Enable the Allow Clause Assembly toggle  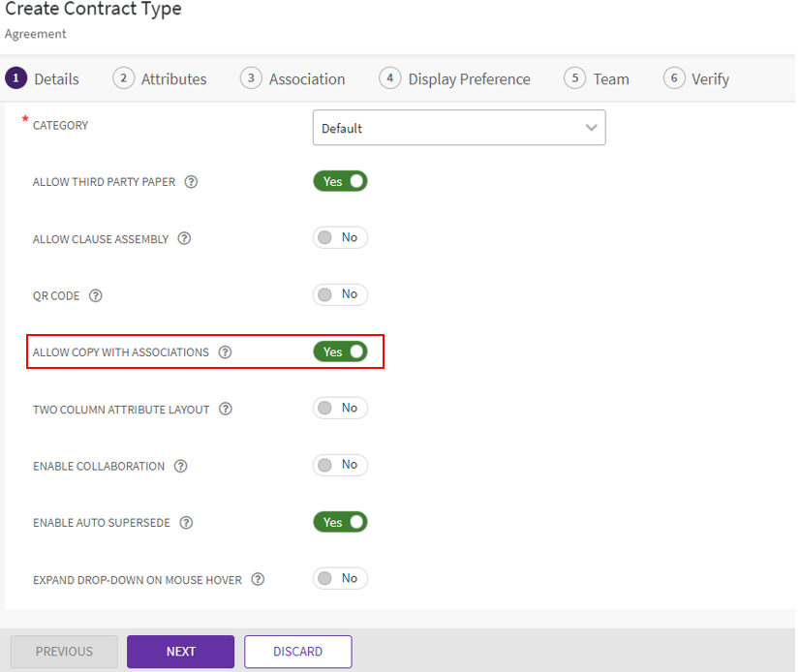pos(340,237)
